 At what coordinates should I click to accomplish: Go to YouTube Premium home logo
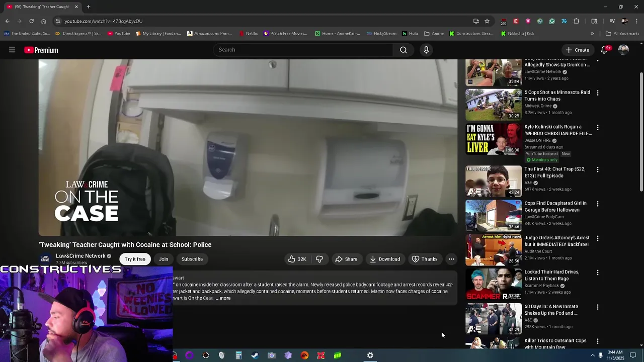41,50
